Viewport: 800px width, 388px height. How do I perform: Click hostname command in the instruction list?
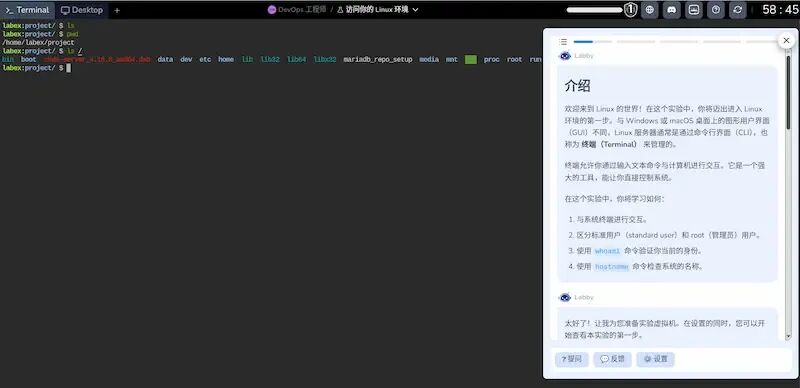(x=611, y=266)
